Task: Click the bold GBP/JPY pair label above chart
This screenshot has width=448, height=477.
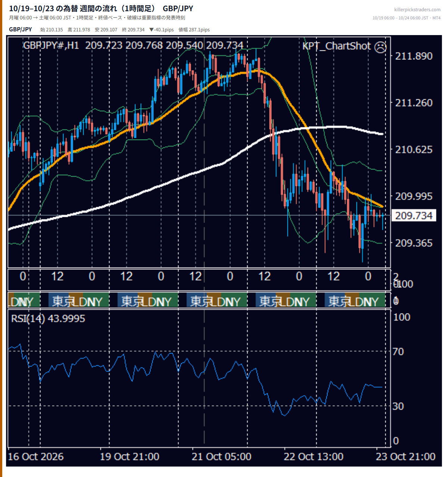Action: pos(21,29)
